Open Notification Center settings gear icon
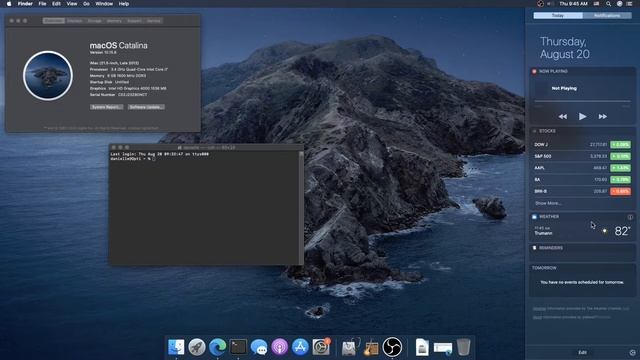 click(x=633, y=352)
